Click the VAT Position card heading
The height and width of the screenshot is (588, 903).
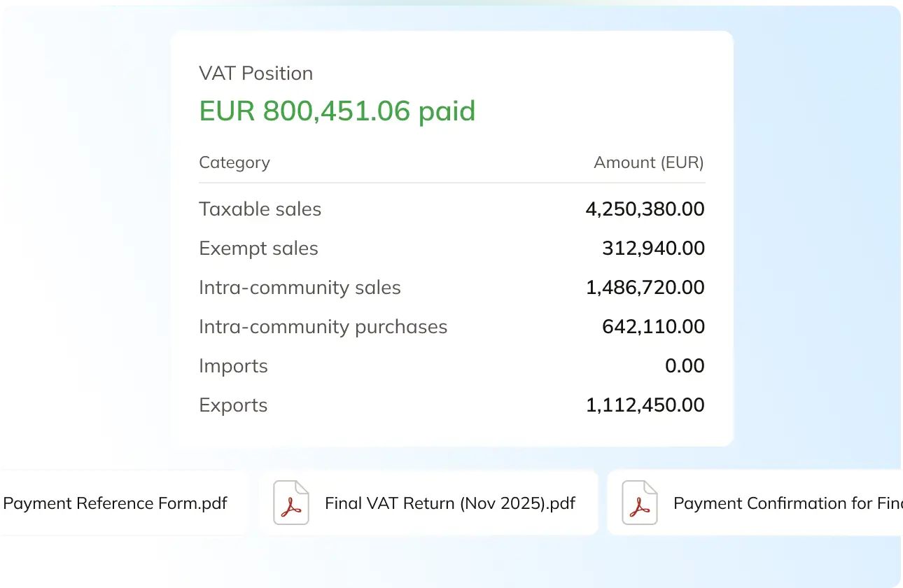255,73
